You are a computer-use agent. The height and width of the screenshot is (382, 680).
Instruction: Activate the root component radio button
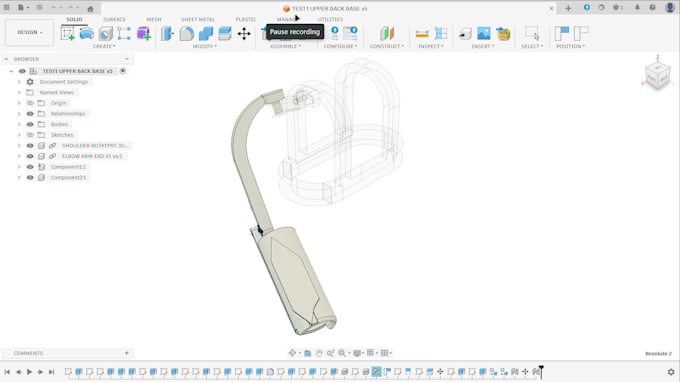click(x=123, y=71)
